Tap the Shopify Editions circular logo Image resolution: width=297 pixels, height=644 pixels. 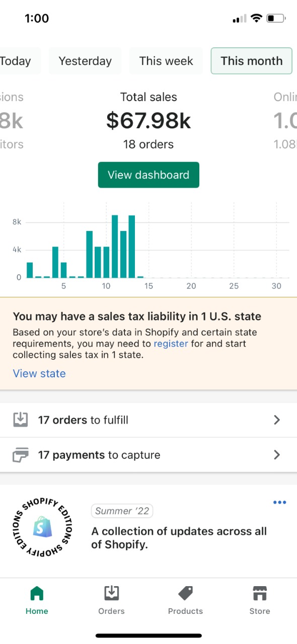click(x=42, y=527)
